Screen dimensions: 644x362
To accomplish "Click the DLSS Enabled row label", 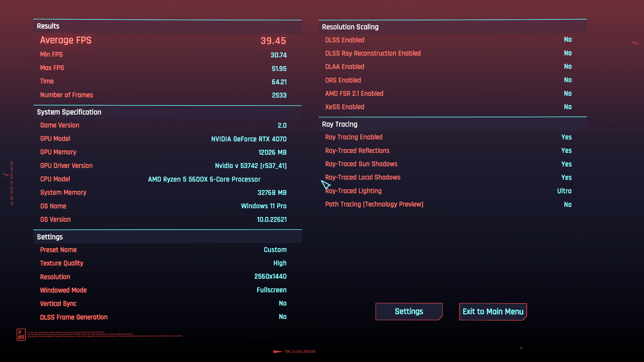I will (x=345, y=40).
